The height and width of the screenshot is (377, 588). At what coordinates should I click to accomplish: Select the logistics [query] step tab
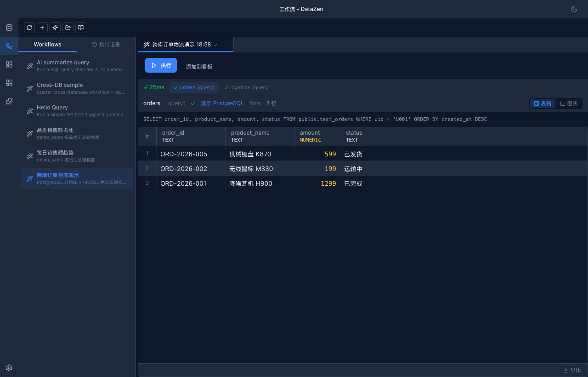pos(247,87)
